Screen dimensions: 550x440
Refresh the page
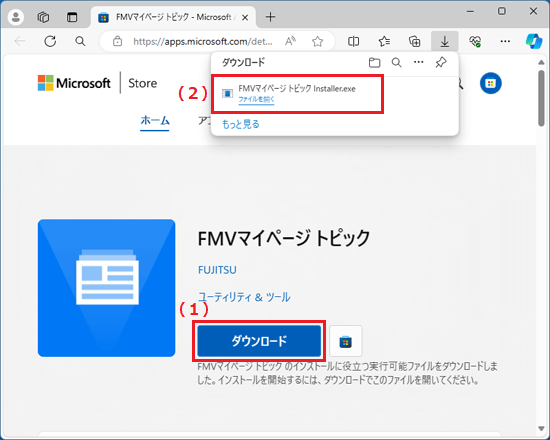coord(50,41)
